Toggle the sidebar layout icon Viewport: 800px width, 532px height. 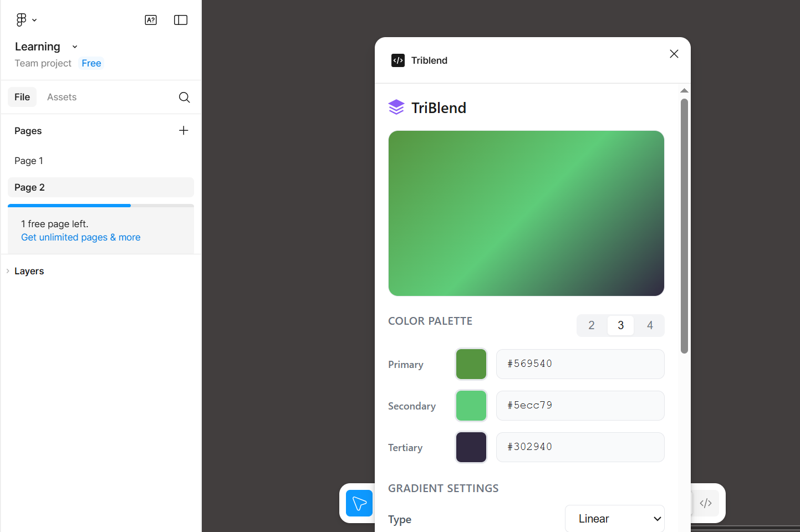pos(180,19)
